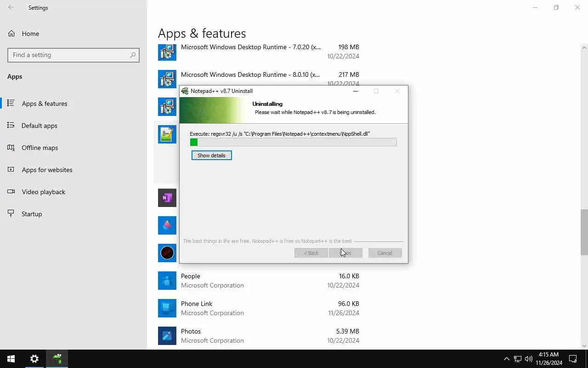Click the Notepad++ uninstaller taskbar icon
588x368 pixels.
tap(57, 359)
